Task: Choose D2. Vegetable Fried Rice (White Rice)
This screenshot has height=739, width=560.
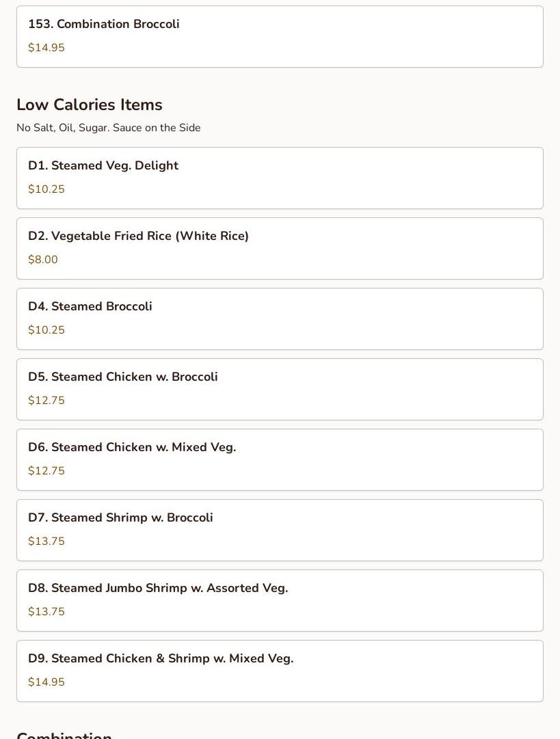Action: coord(280,248)
